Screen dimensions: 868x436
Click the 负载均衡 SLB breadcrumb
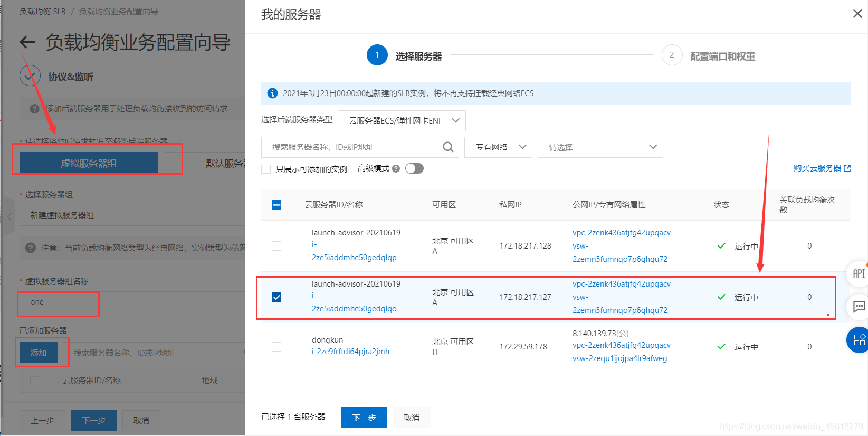coord(43,11)
